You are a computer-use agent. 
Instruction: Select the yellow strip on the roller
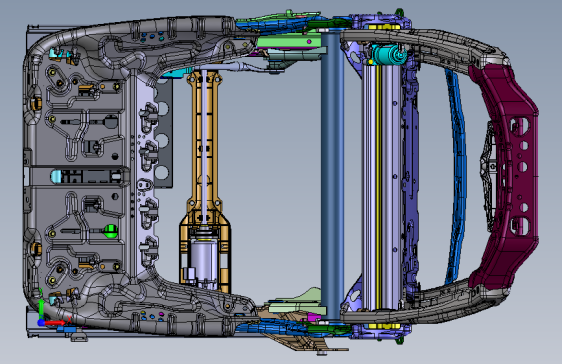pos(378,186)
